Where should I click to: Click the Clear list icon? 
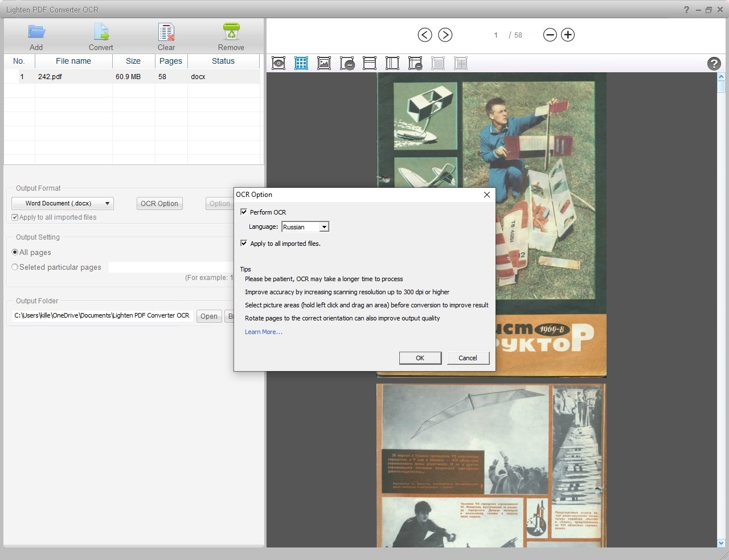pyautogui.click(x=166, y=32)
